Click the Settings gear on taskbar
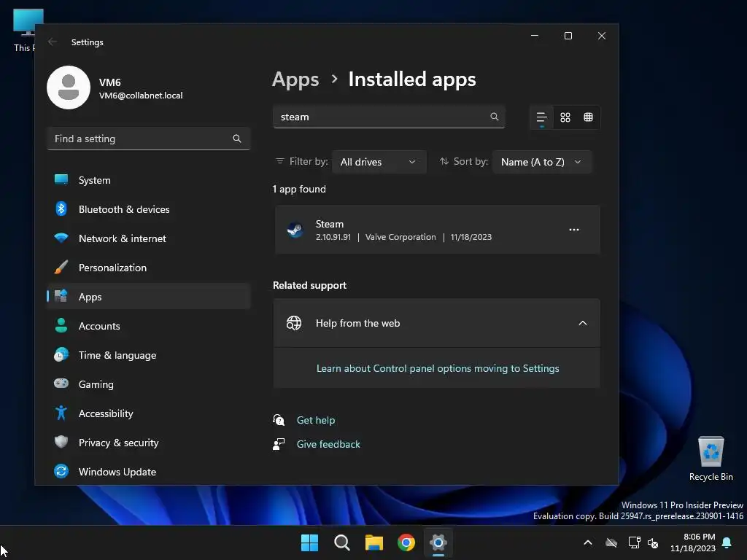 coord(438,542)
